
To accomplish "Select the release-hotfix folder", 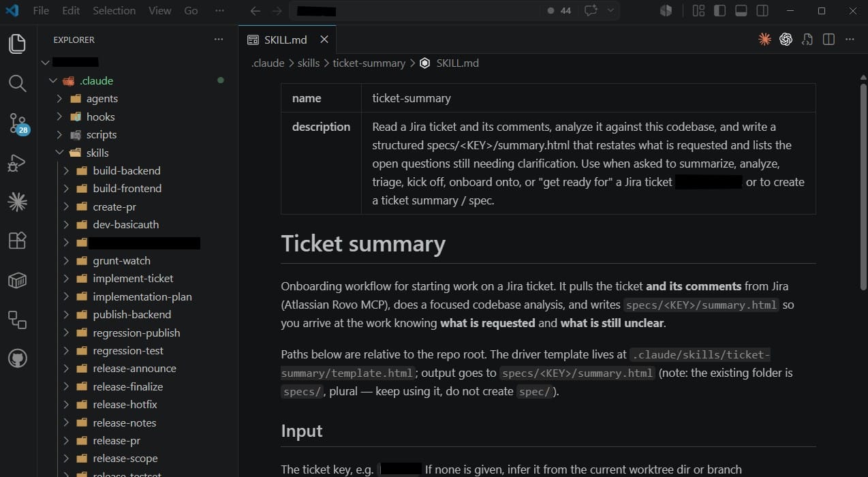I will [125, 404].
